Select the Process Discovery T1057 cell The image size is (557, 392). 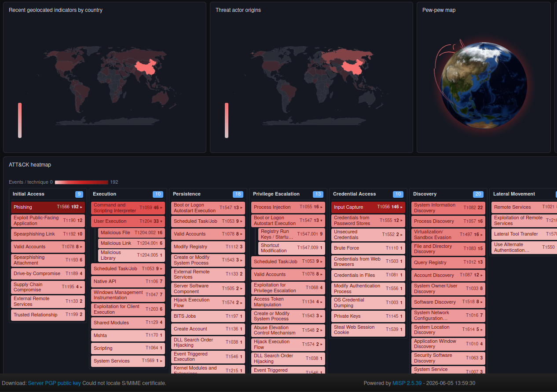coord(448,221)
